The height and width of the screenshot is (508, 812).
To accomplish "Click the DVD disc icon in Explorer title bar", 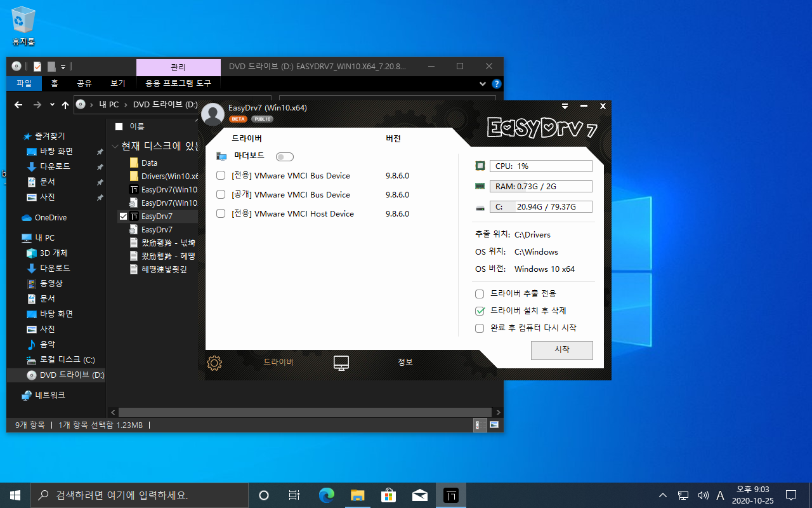I will click(x=16, y=66).
